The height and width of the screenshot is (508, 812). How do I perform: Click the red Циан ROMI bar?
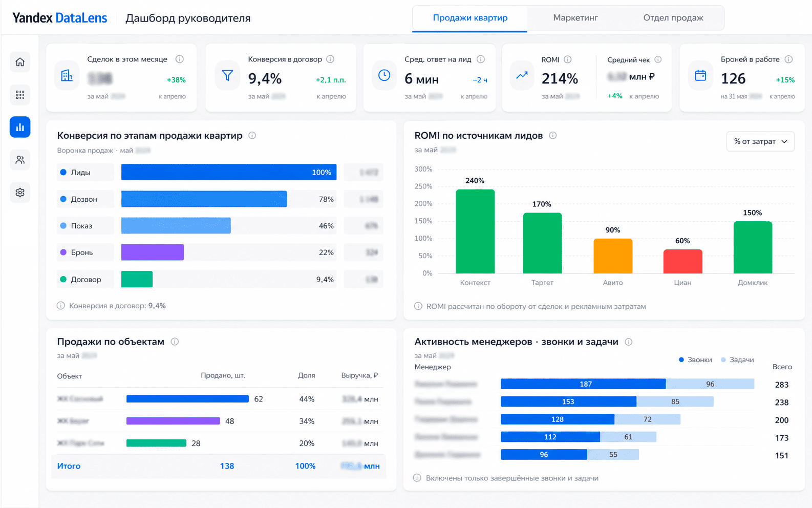[x=683, y=261]
